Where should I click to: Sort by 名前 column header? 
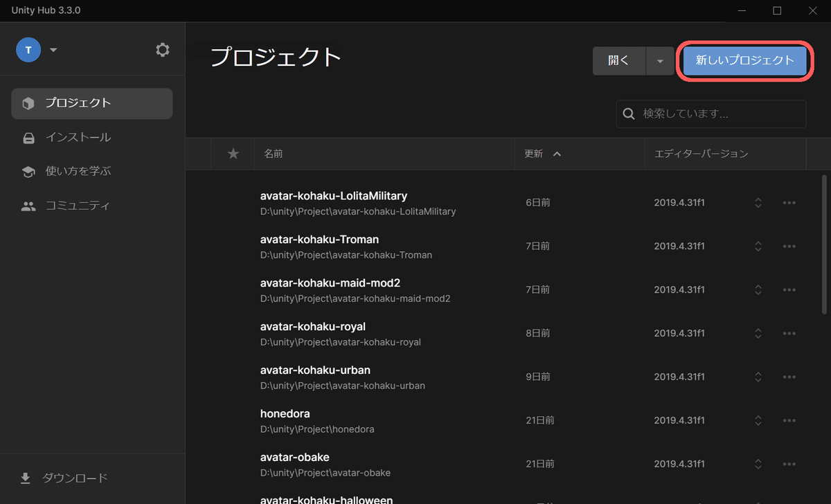coord(274,154)
